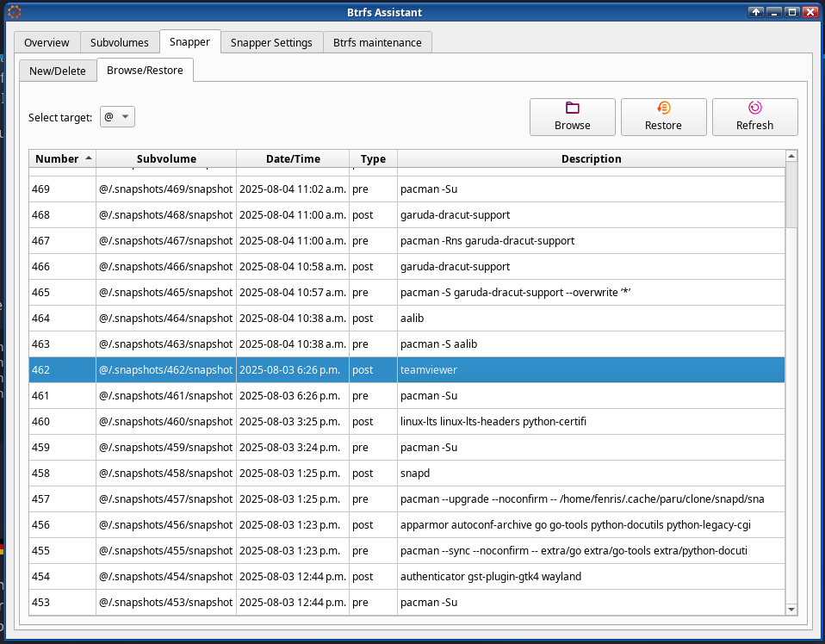Click the Btrfs Assistant app icon in title bar

(15, 12)
